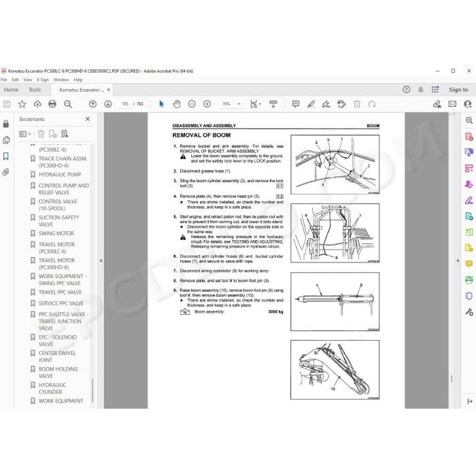Share link to file icon
The width and height of the screenshot is (476, 476).
[x=437, y=104]
